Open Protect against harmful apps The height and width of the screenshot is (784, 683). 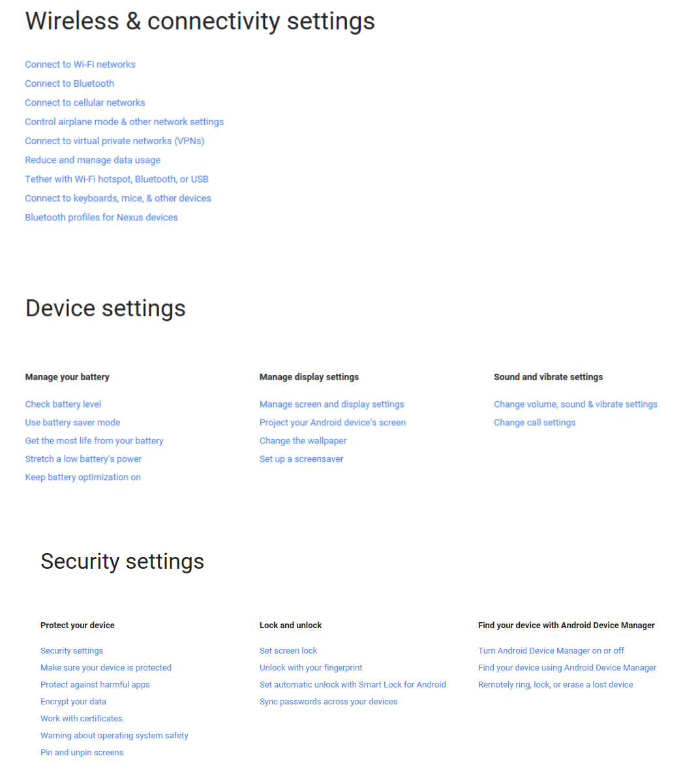click(95, 685)
